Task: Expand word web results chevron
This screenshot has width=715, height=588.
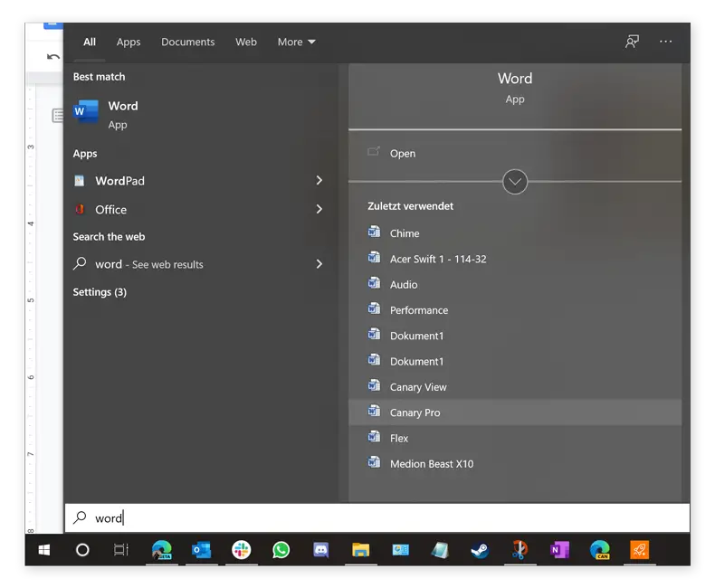Action: (319, 264)
